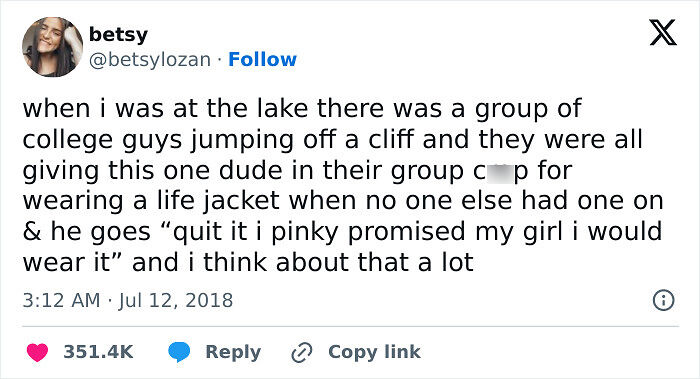Click the 351.4K likes count
Image resolution: width=700 pixels, height=379 pixels.
coord(98,352)
